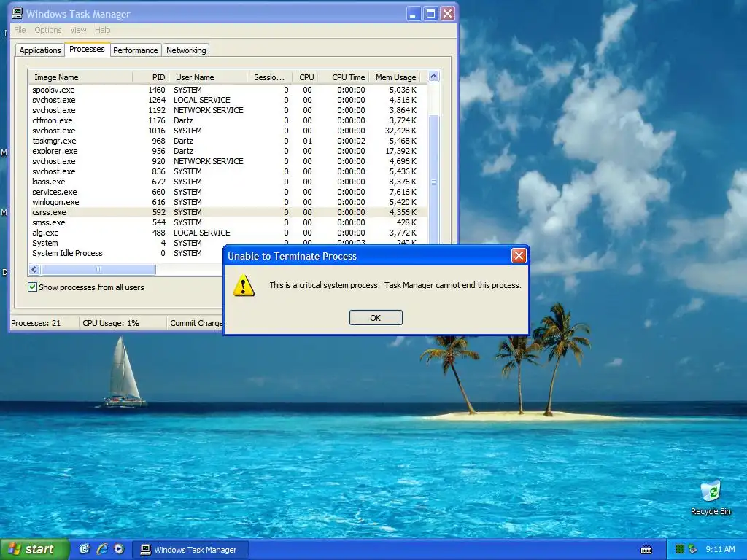Click the keyboard icon on the taskbar
The height and width of the screenshot is (560, 747).
pos(646,550)
